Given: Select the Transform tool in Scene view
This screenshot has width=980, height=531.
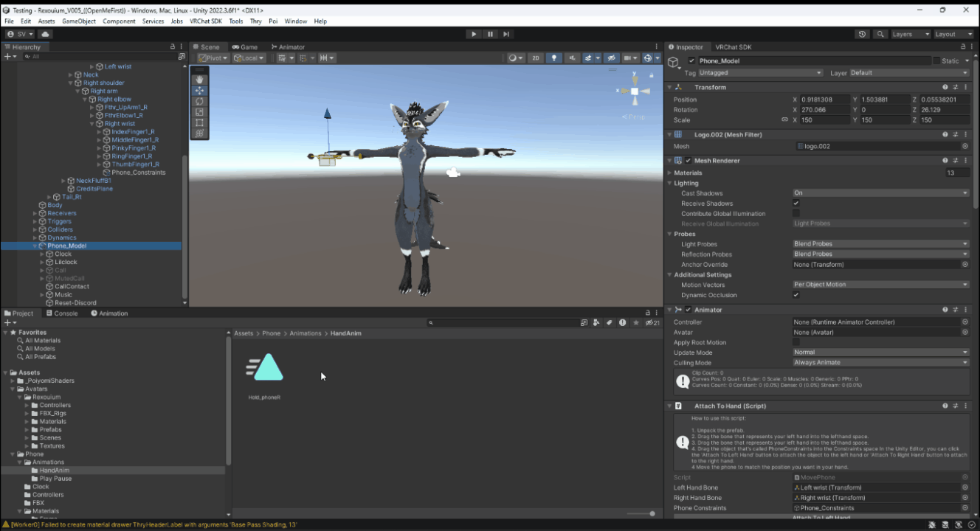Looking at the screenshot, I should [199, 133].
